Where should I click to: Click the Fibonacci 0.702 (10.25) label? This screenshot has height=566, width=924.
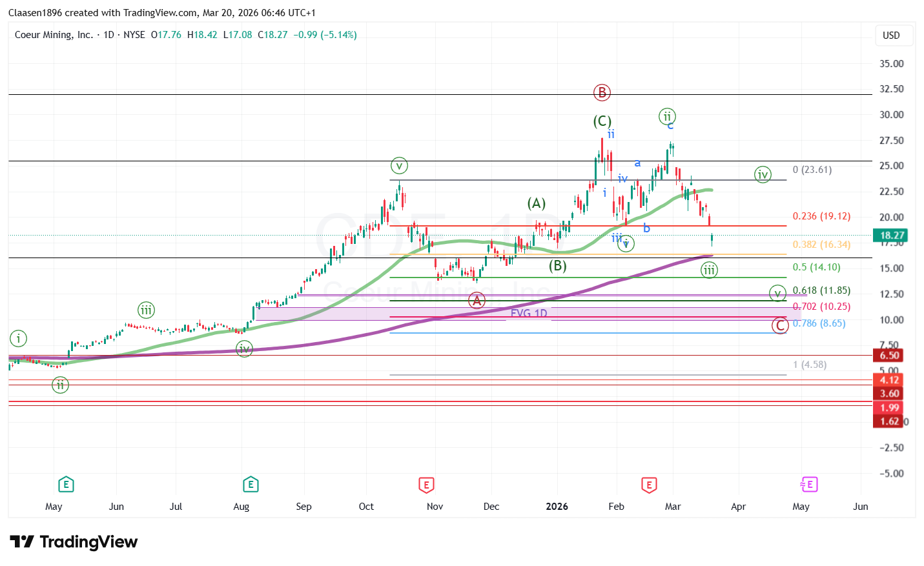pos(821,307)
